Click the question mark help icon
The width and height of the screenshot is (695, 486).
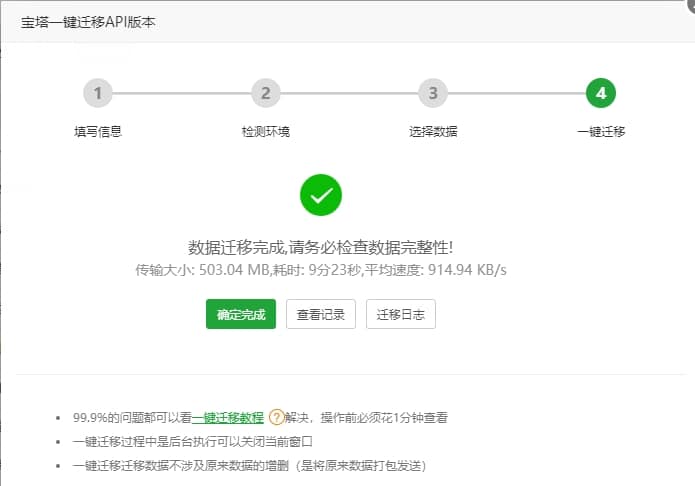point(276,417)
